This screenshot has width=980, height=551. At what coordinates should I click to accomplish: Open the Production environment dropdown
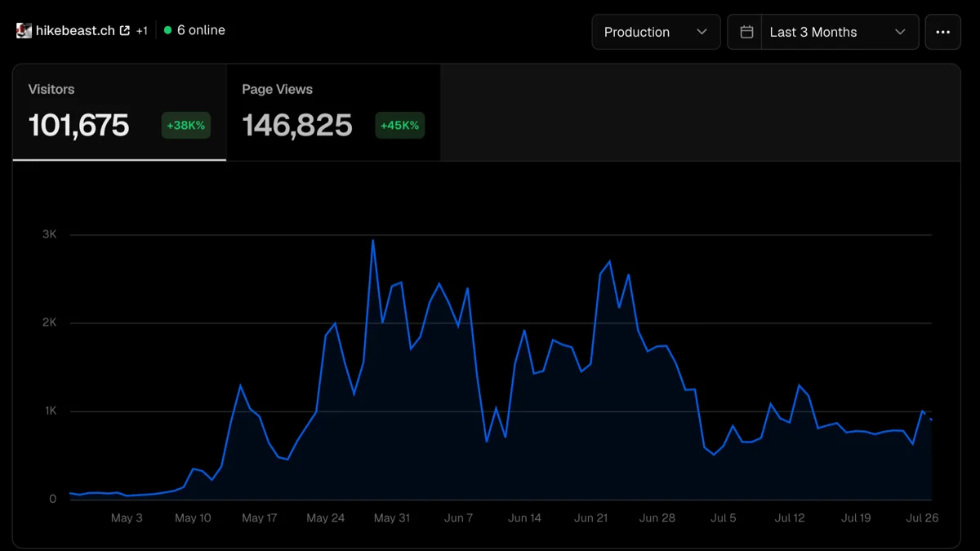point(656,32)
